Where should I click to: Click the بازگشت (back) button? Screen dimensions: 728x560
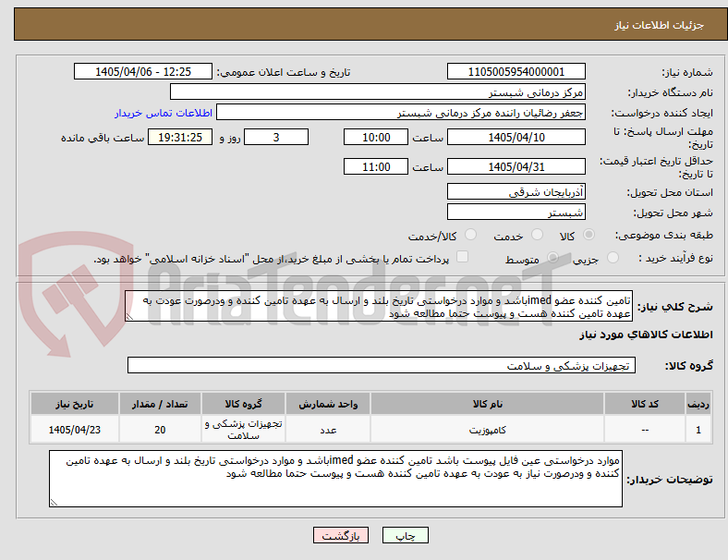point(341,535)
